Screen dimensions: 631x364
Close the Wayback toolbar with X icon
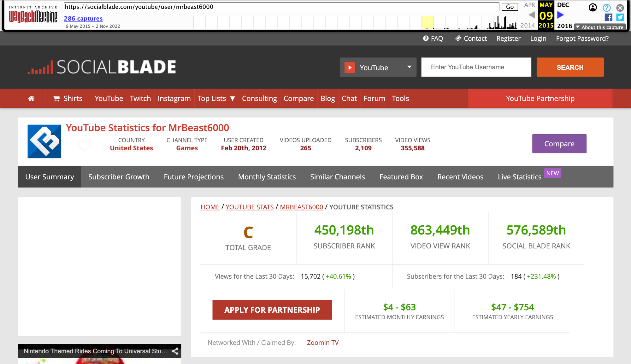(620, 8)
